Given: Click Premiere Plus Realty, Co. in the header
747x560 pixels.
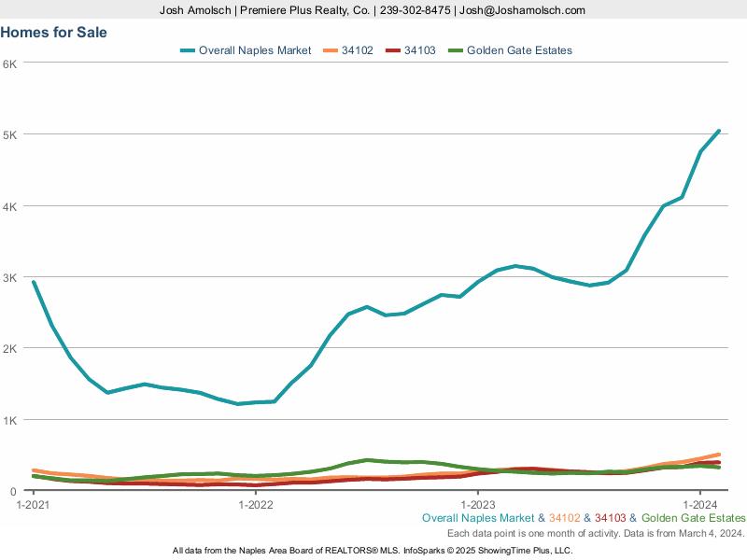Looking at the screenshot, I should click(305, 10).
